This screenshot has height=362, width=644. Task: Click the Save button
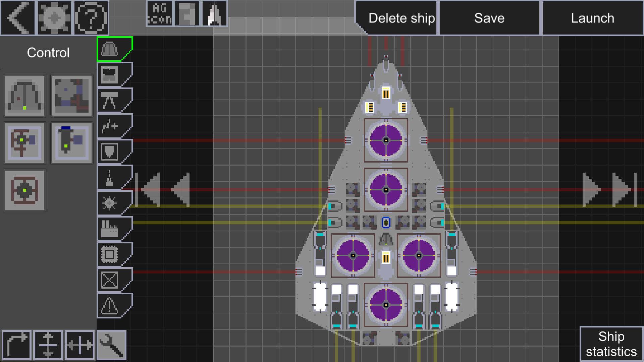coord(489,18)
